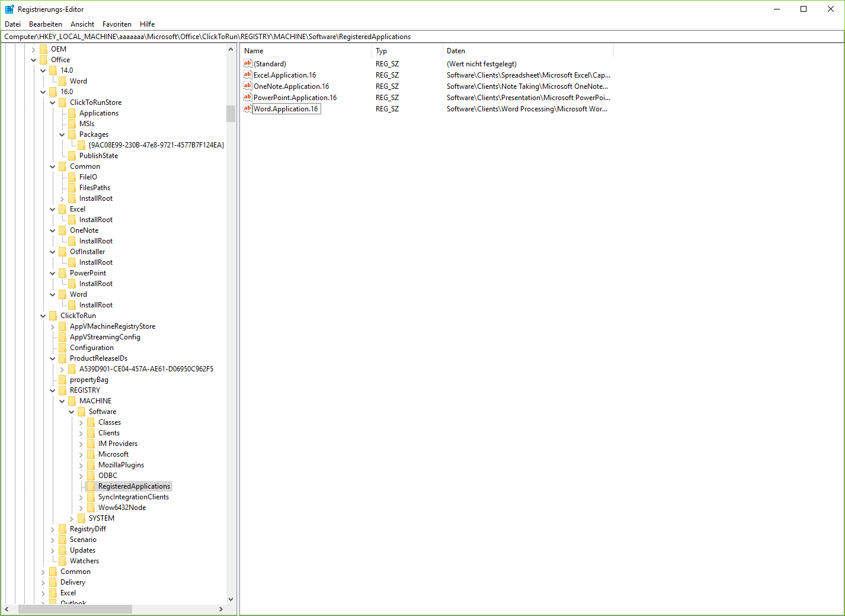
Task: Select the {9AC08E99-230B-47e8-9721-4577B7F124EA} key
Action: pos(156,145)
